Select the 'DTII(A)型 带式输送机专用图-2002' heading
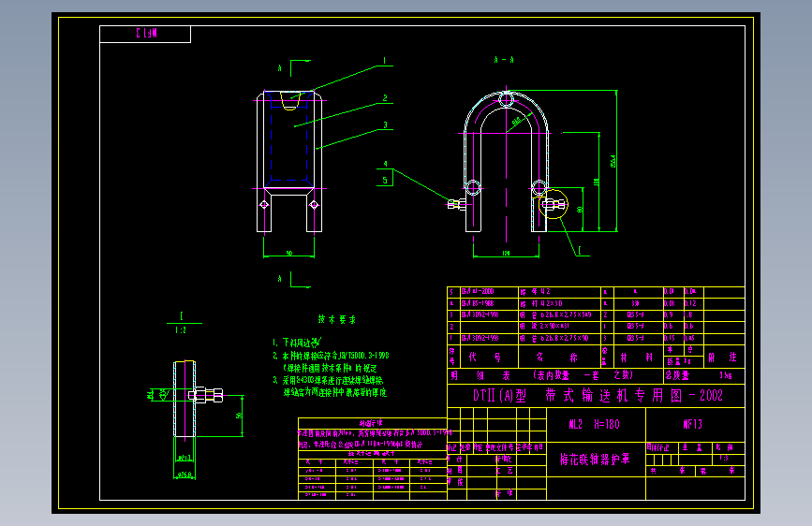 598,396
